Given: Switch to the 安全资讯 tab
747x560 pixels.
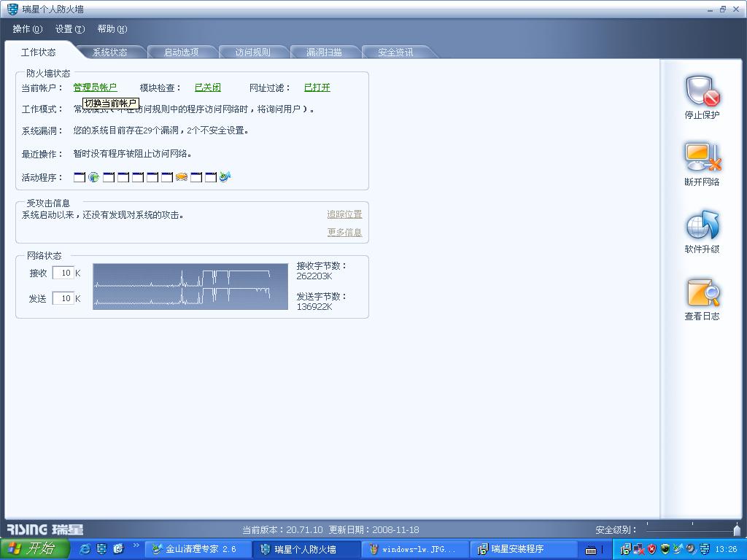Looking at the screenshot, I should pyautogui.click(x=396, y=52).
